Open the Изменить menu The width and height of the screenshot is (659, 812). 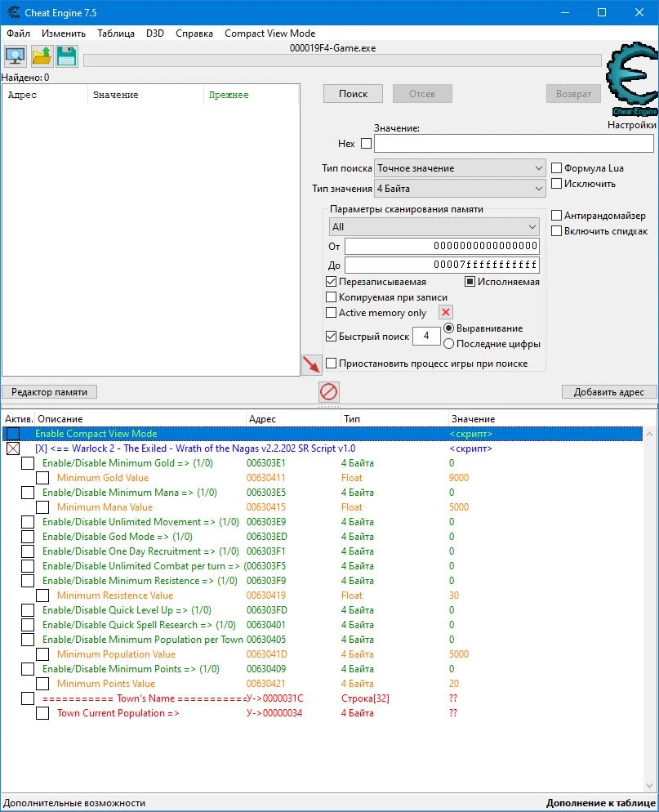[x=64, y=33]
